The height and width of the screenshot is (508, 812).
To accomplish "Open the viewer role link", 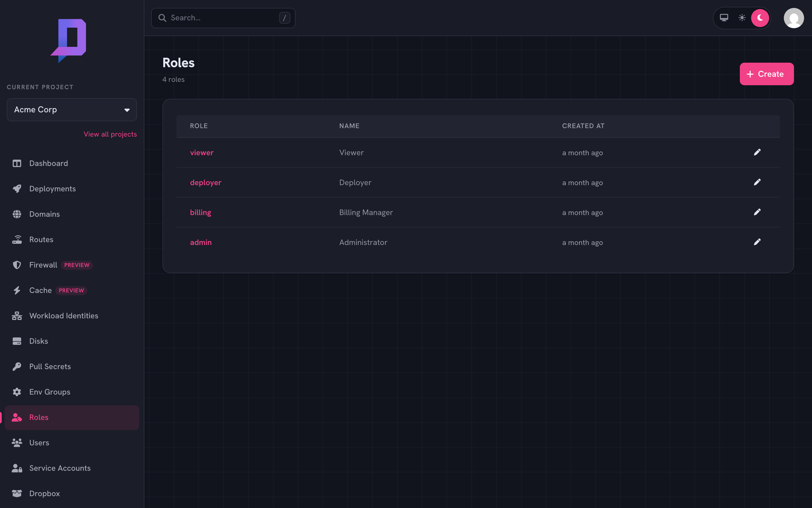I will click(x=202, y=152).
